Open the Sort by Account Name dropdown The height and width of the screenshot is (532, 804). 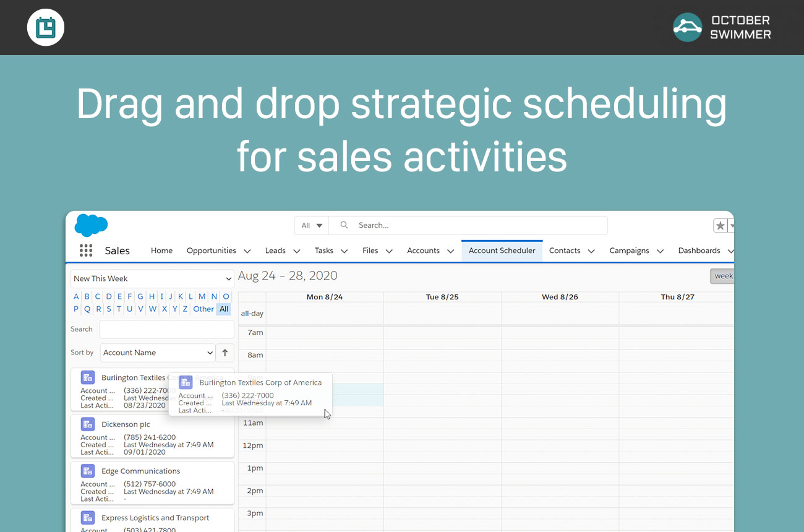point(158,353)
